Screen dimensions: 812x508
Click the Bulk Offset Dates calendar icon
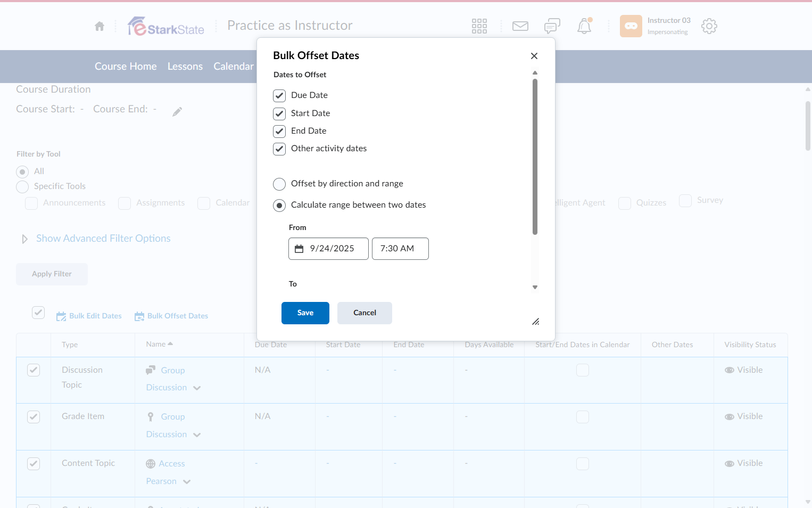pyautogui.click(x=139, y=316)
